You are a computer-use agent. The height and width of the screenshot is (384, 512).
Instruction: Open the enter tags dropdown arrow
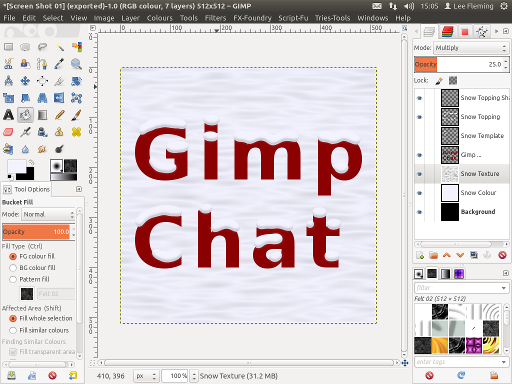coord(504,362)
